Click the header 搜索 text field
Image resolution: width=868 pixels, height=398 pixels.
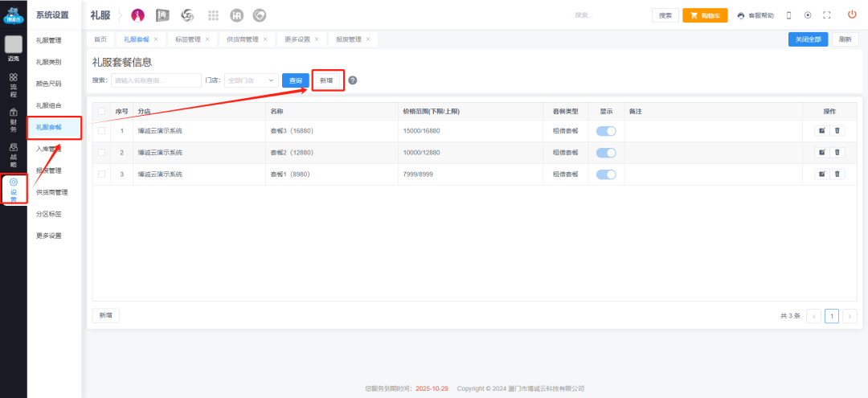609,15
